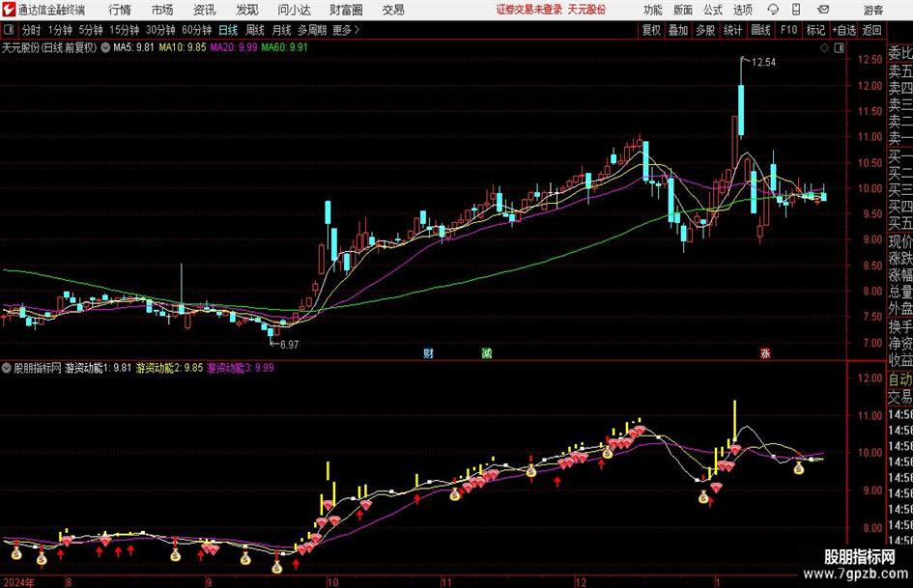Open 多周期 multi-period view
913x588 pixels.
click(312, 30)
